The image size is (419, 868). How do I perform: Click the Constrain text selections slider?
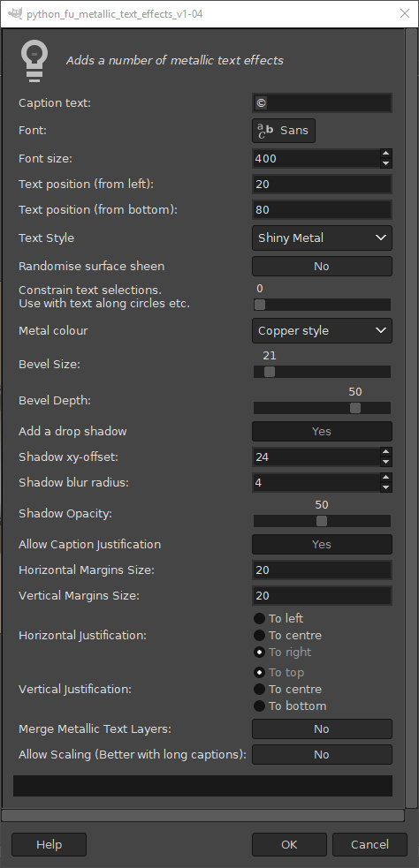pos(322,305)
